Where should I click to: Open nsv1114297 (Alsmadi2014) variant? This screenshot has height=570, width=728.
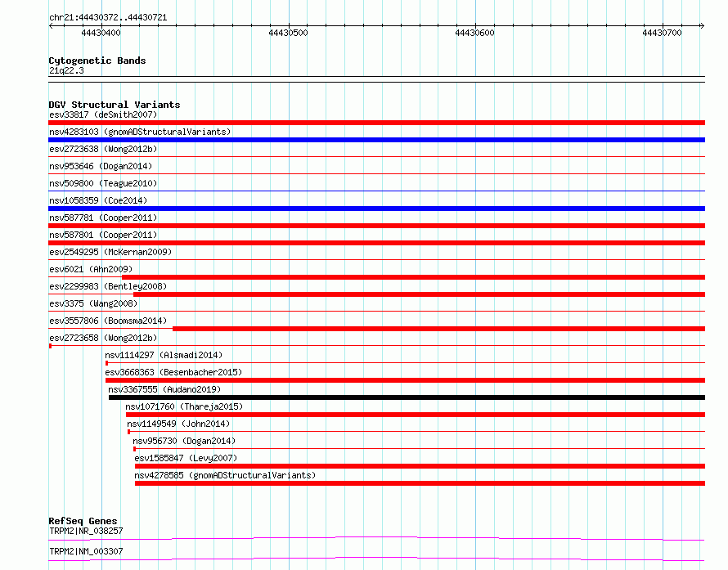(x=164, y=355)
